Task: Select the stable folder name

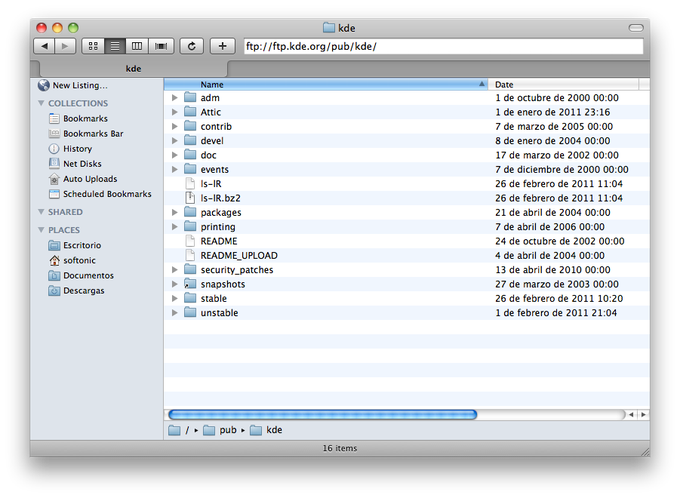Action: pos(213,298)
